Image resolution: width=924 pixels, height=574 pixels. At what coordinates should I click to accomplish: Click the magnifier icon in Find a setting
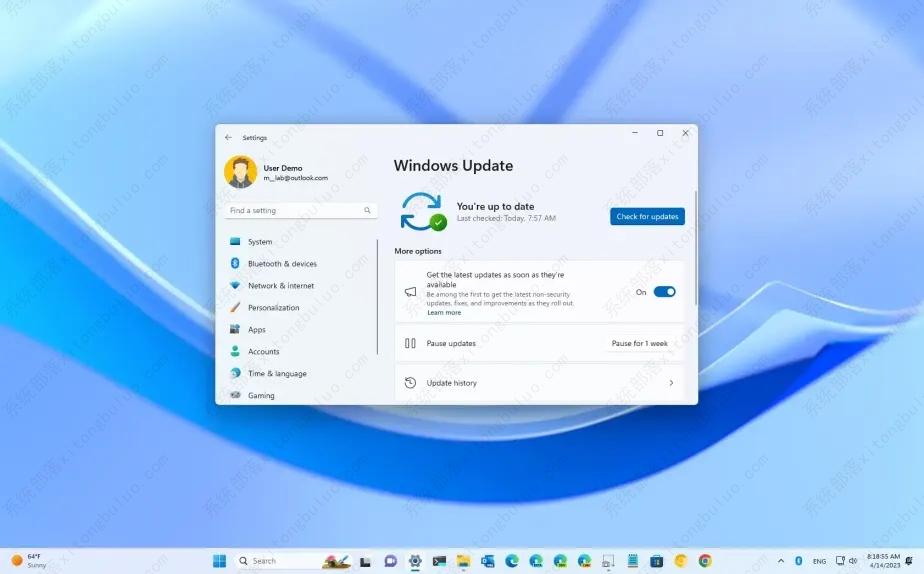tap(367, 210)
